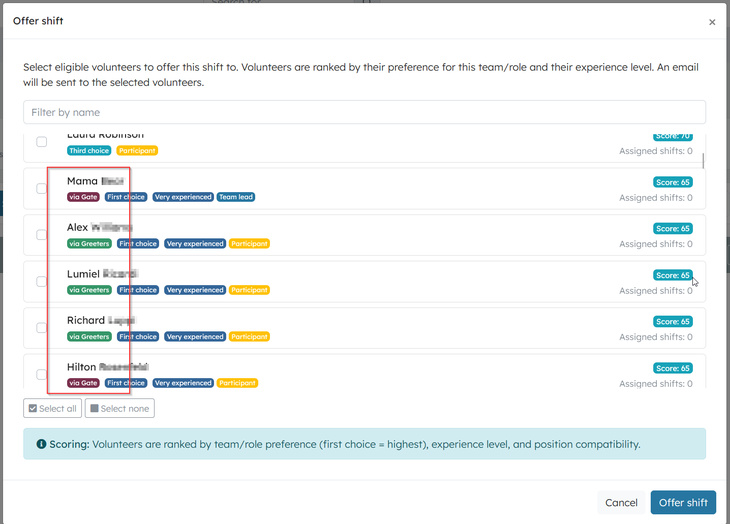Select Richard's checkbox
Screen dimensions: 730x524
pyautogui.click(x=41, y=328)
